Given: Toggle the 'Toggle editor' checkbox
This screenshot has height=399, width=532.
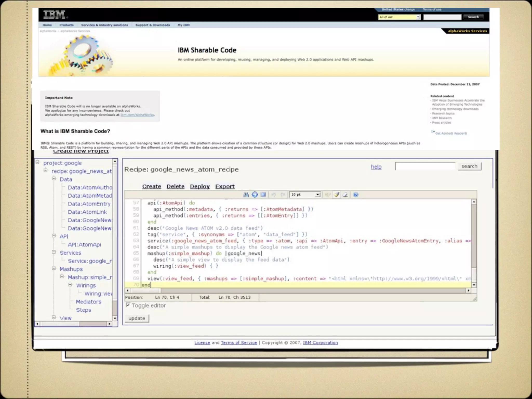Looking at the screenshot, I should coord(128,305).
